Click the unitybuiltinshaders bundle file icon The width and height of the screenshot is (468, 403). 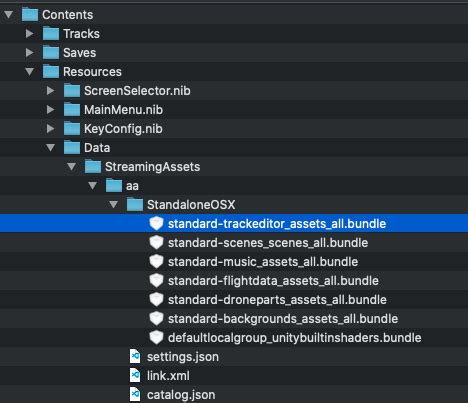point(156,337)
